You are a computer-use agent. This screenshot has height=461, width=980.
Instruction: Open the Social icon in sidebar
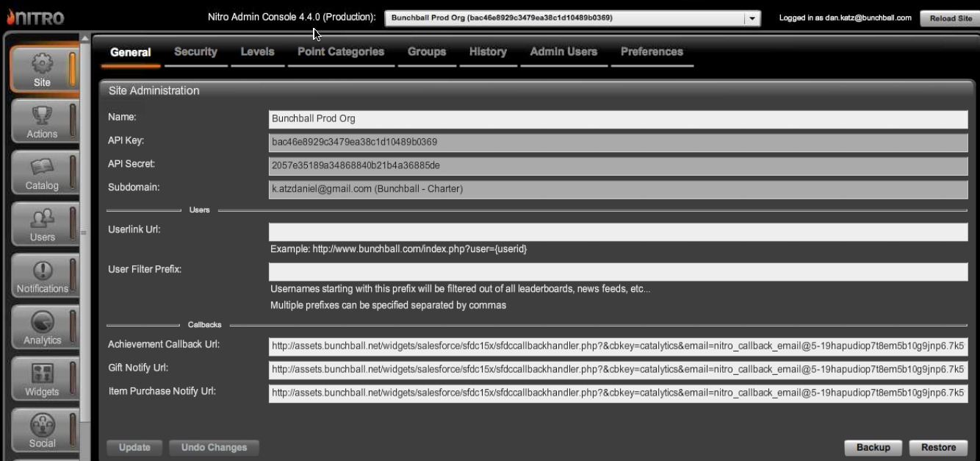pyautogui.click(x=42, y=426)
